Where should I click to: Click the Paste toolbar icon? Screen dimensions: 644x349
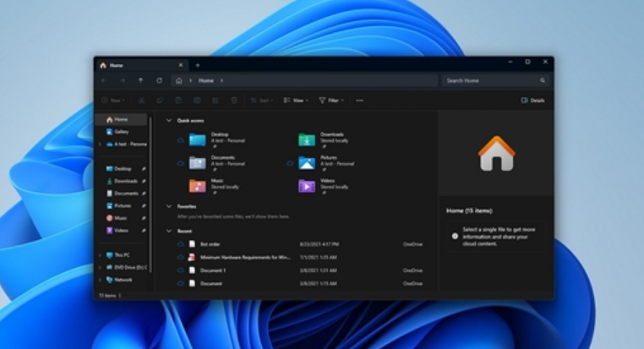click(178, 101)
